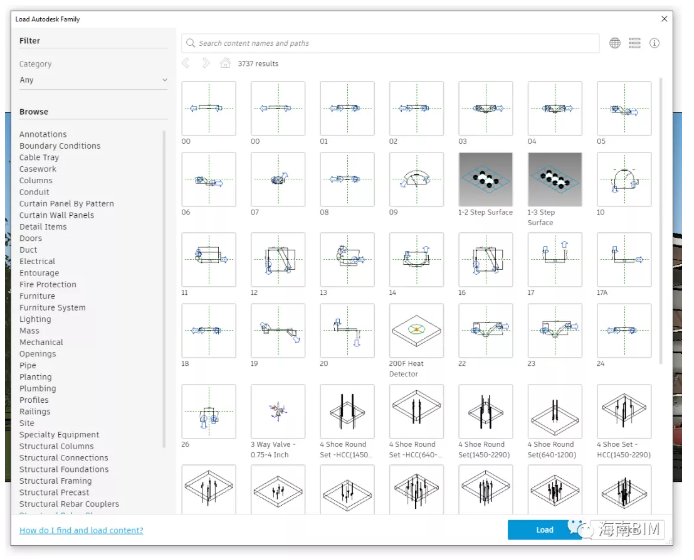Browse Curtain Wall Panels category
The image size is (694, 560).
pos(57,215)
